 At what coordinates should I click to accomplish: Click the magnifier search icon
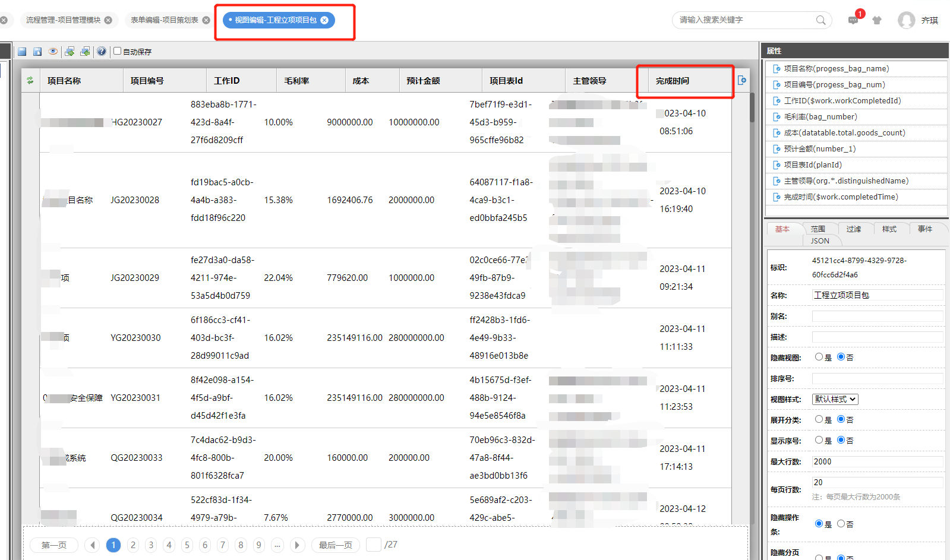coord(820,20)
